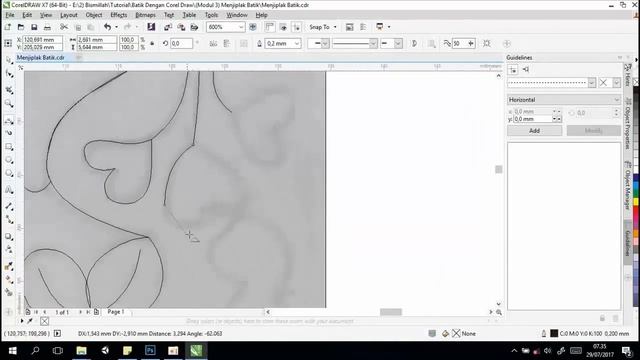
Task: Toggle Show Grid button
Action: [283, 27]
